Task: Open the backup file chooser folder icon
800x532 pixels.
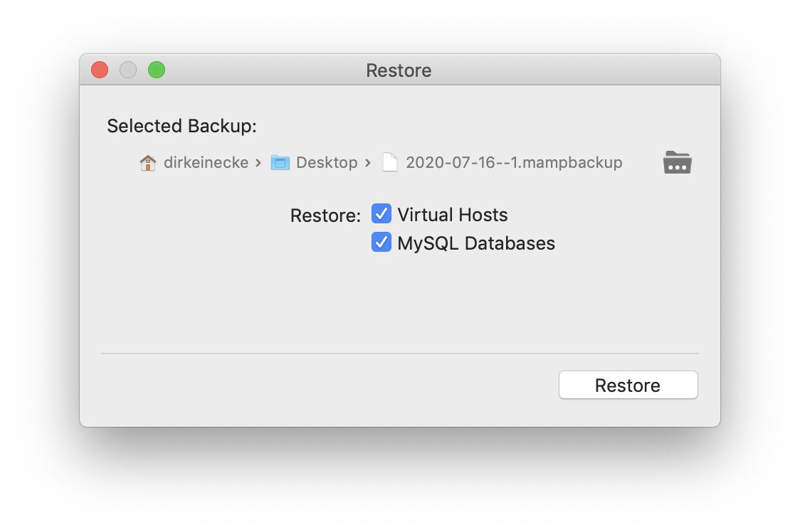Action: click(x=677, y=162)
